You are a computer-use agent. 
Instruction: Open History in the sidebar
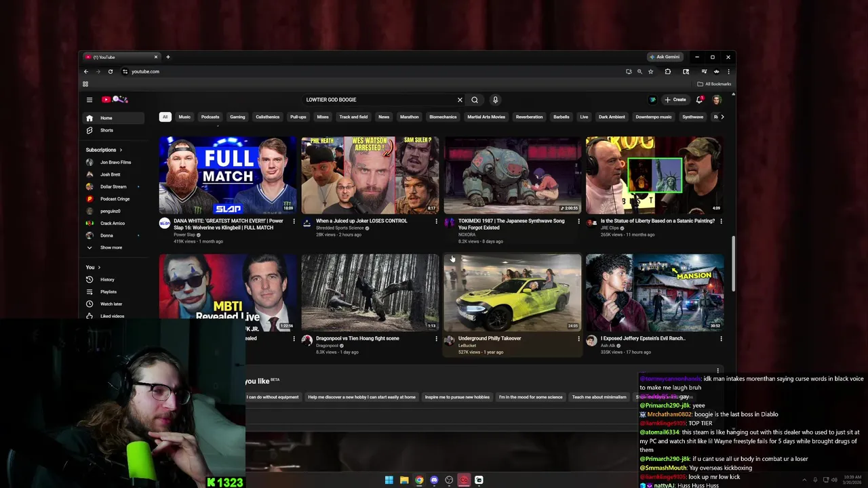coord(114,279)
